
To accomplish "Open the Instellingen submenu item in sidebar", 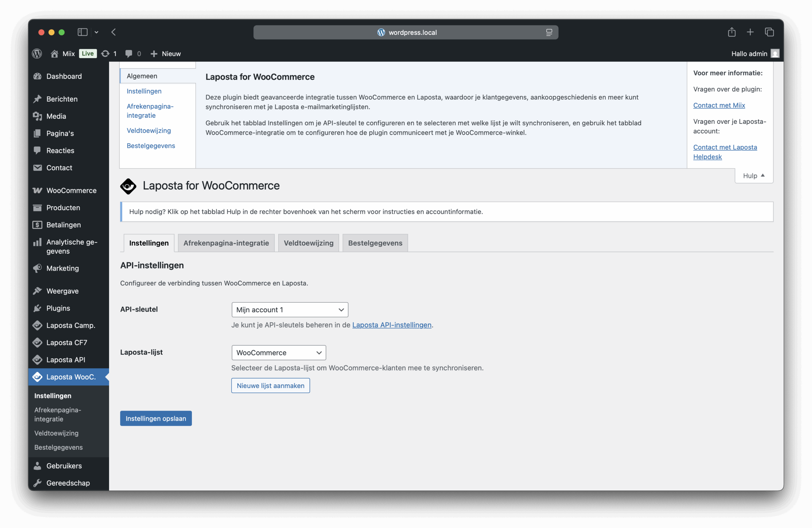I will click(53, 396).
